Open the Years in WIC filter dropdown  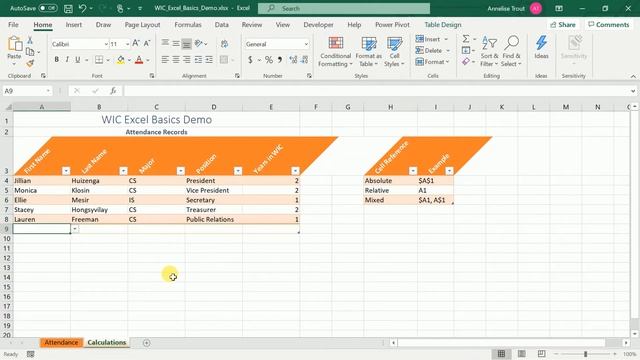295,171
